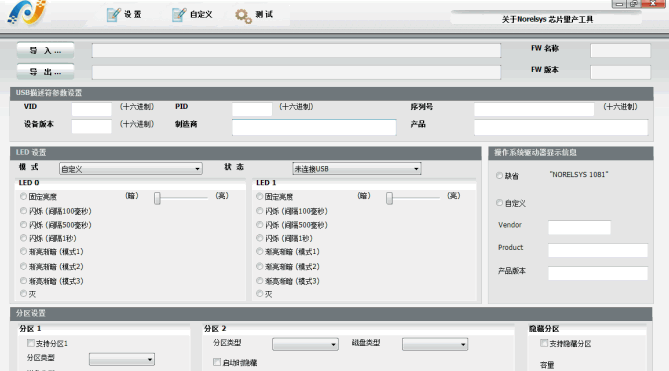The image size is (669, 371).
Task: Toggle 分区 2 自动隐藏 checkbox
Action: (217, 362)
